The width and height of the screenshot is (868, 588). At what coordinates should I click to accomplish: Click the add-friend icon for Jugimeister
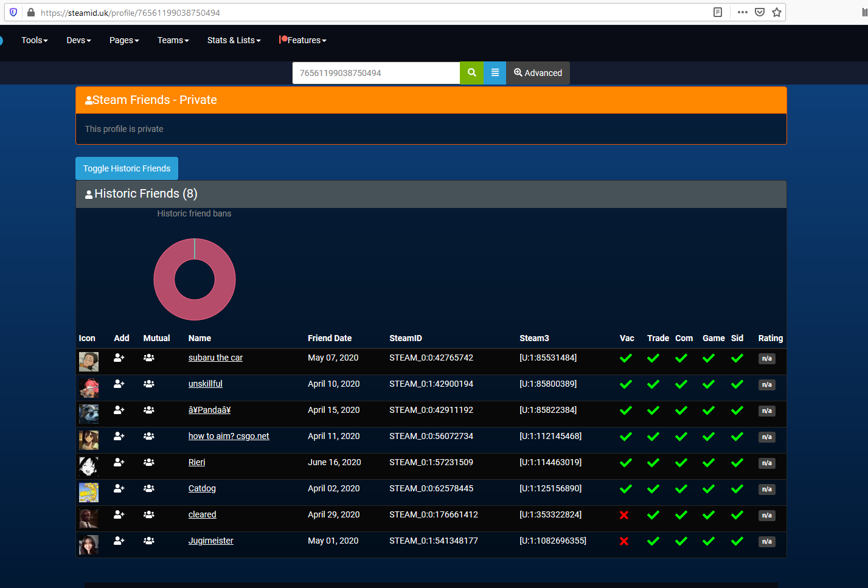(119, 541)
